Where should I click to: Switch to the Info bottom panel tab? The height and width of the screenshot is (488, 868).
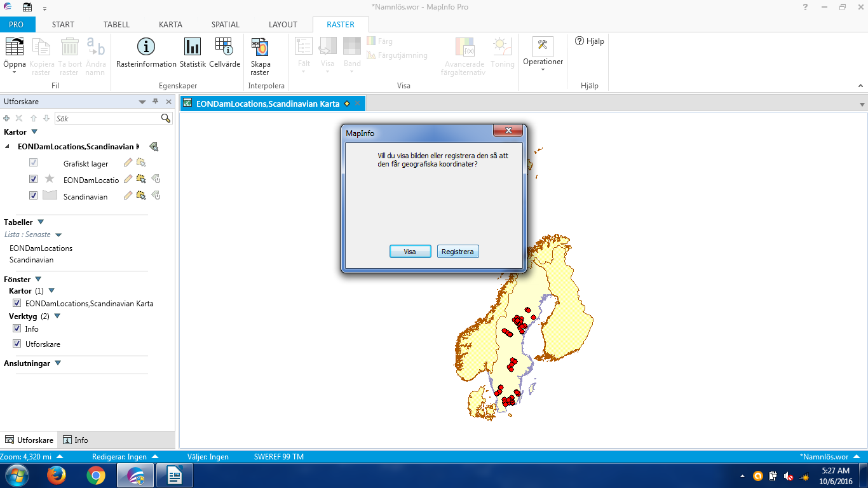point(76,440)
